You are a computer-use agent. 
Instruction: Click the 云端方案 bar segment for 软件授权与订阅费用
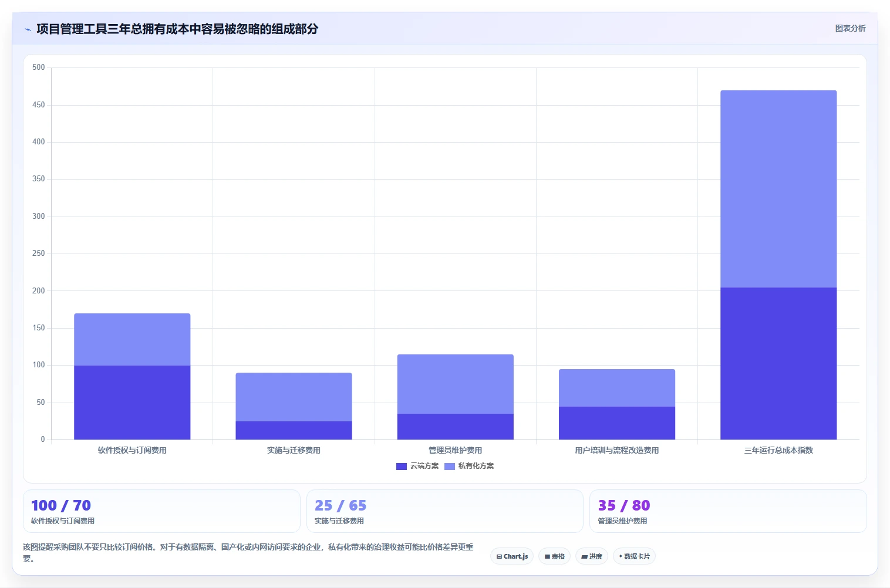coord(132,403)
